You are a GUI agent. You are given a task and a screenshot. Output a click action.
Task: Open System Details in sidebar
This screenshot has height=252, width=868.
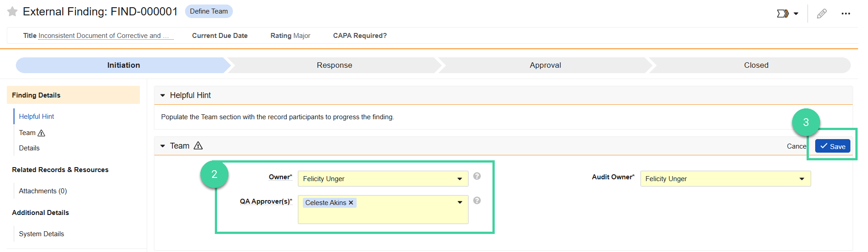pyautogui.click(x=42, y=234)
